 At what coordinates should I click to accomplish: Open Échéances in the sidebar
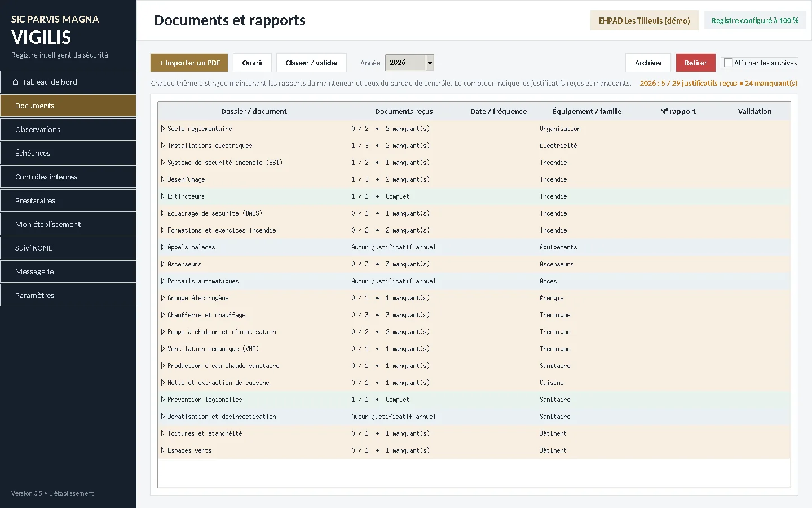click(x=68, y=153)
